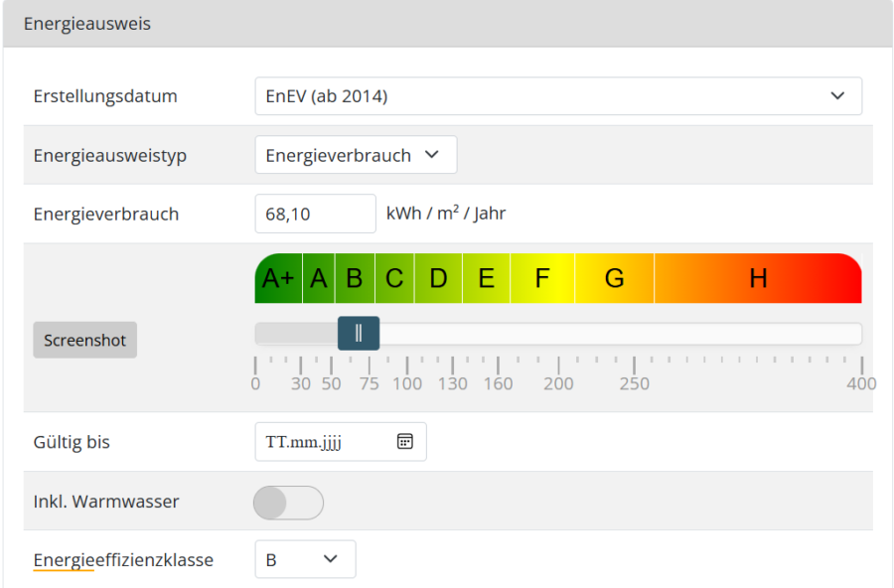The image size is (894, 588).
Task: Click the Energieverbrauch value input field
Action: (315, 214)
